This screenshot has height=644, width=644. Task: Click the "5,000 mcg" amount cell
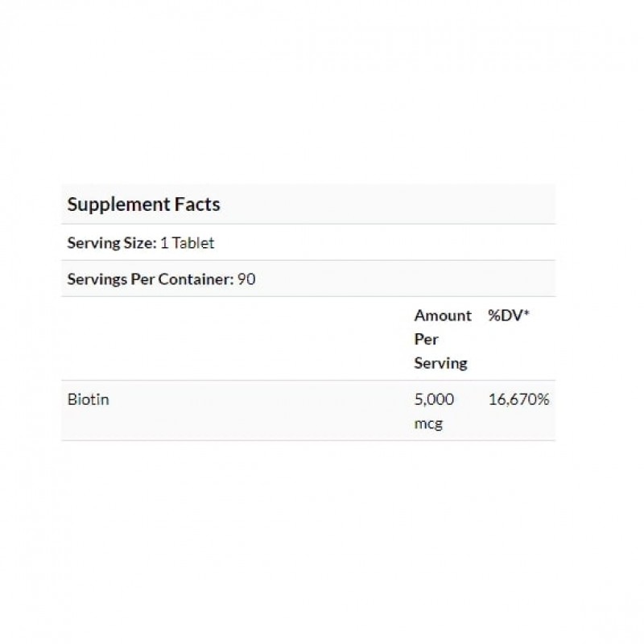pyautogui.click(x=435, y=411)
